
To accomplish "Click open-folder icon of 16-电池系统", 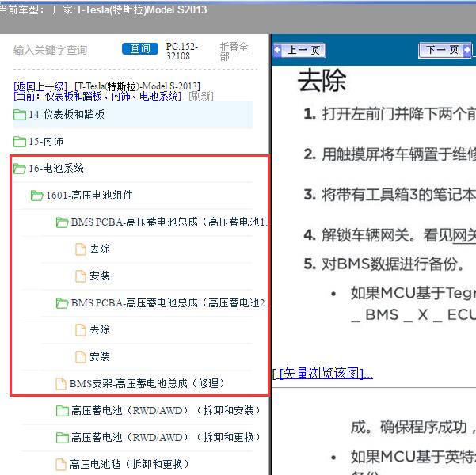I will tap(20, 169).
